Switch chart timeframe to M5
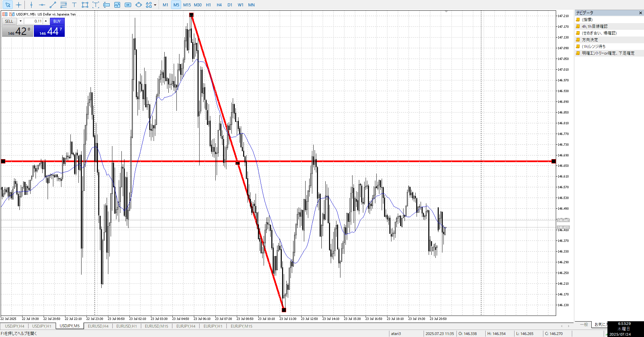This screenshot has height=337, width=644. (176, 5)
